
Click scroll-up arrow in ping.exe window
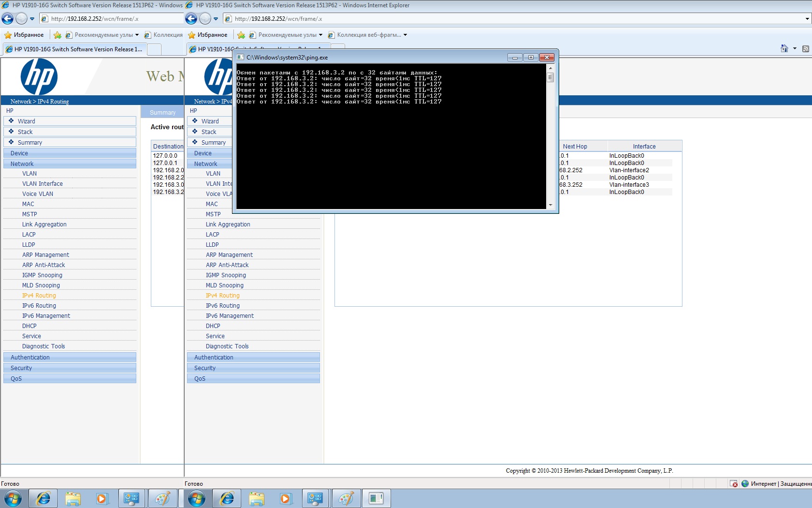[x=550, y=68]
